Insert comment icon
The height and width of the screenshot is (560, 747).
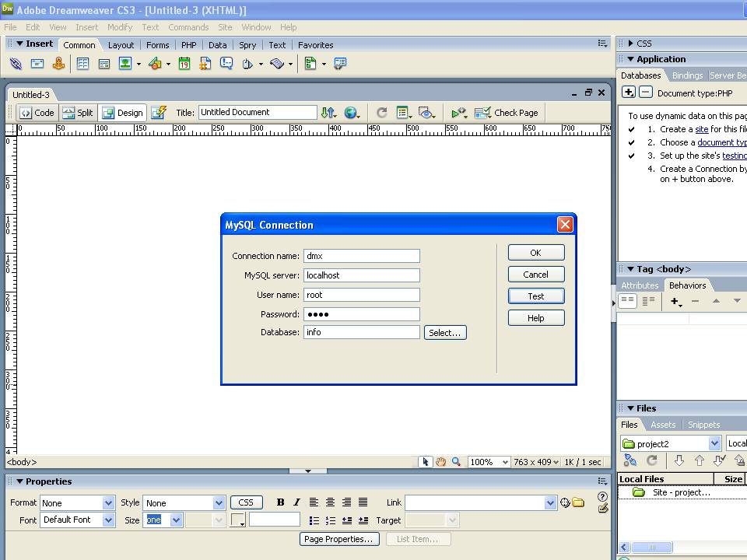tap(226, 63)
